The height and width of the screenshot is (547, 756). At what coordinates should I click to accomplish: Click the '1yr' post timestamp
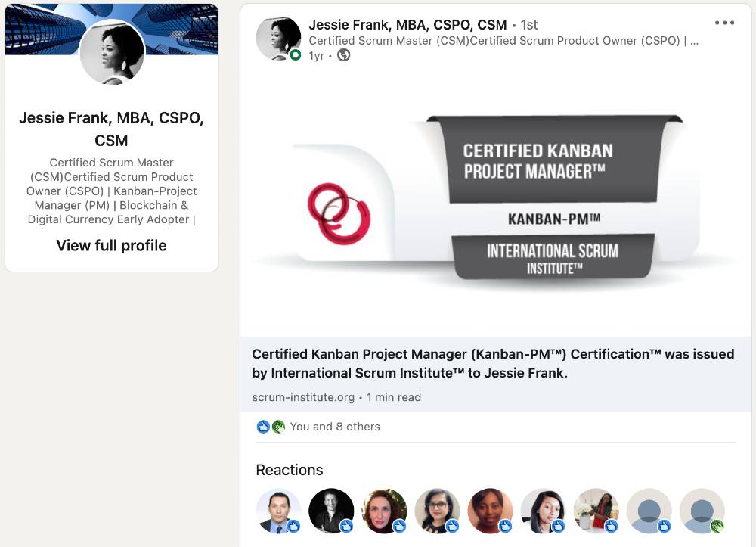click(316, 56)
